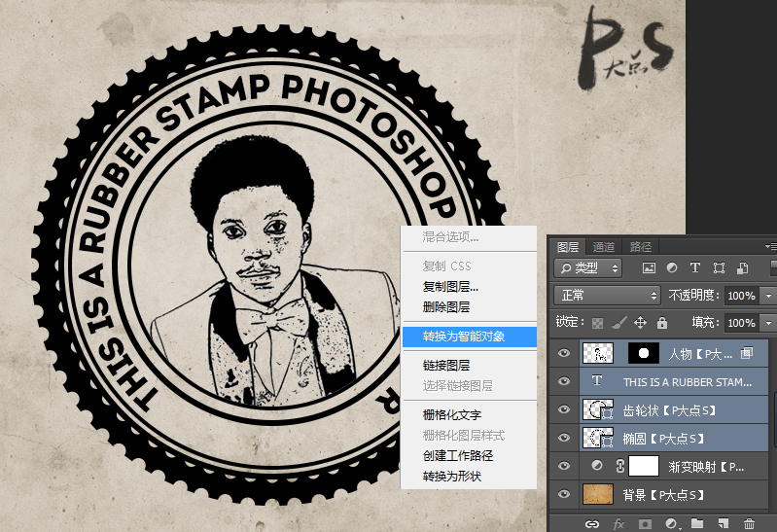
Task: Delete layer trash icon
Action: (749, 523)
